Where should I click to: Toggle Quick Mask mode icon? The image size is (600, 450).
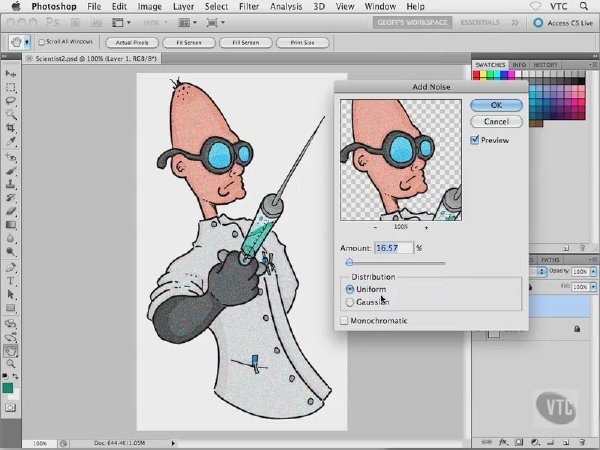(x=10, y=408)
